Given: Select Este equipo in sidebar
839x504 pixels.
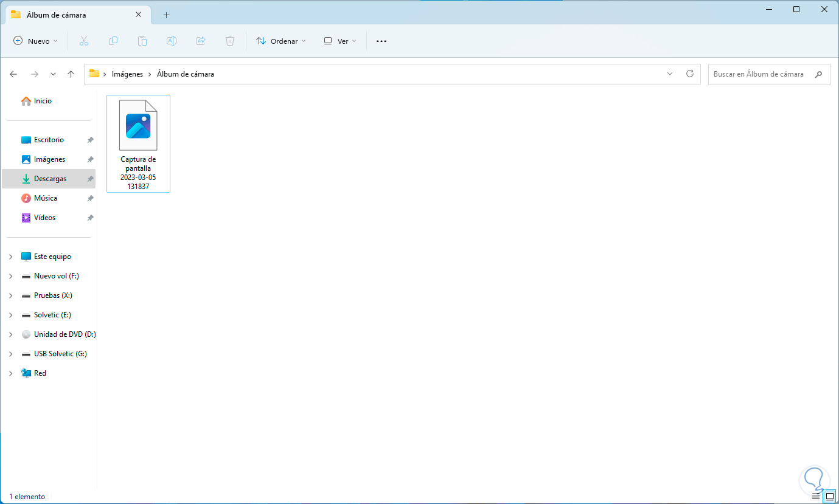Looking at the screenshot, I should coord(52,257).
